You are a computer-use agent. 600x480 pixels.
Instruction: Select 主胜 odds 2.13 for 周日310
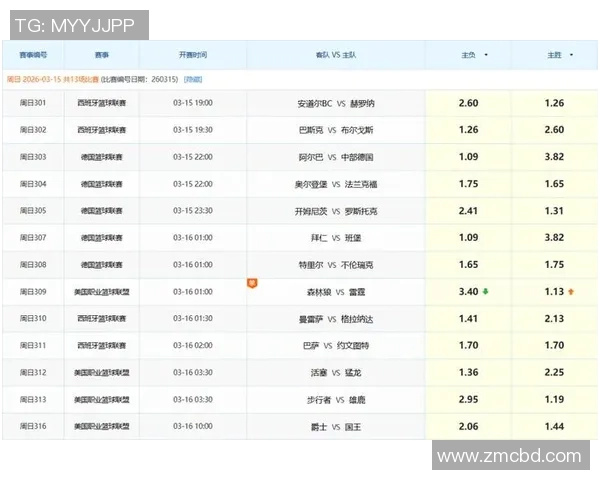554,319
